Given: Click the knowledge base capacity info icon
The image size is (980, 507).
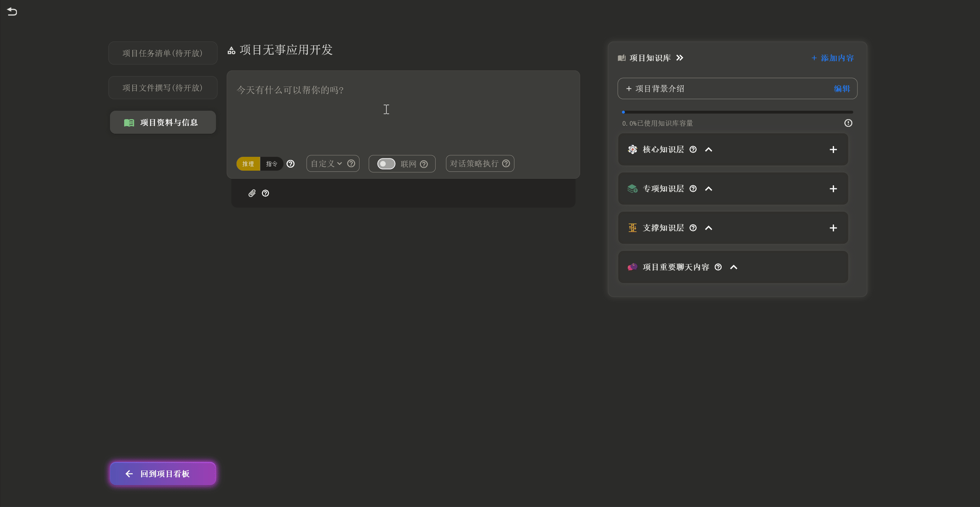Looking at the screenshot, I should [848, 123].
